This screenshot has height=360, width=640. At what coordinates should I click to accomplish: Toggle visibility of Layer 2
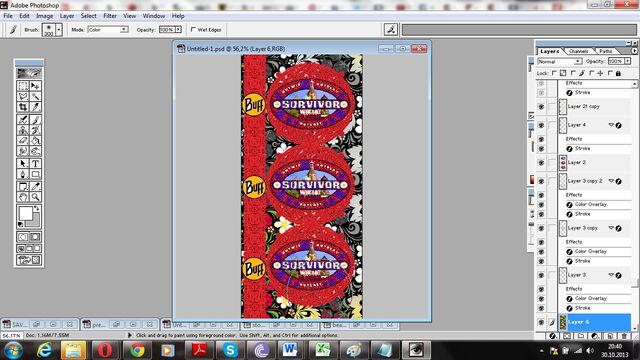[541, 163]
